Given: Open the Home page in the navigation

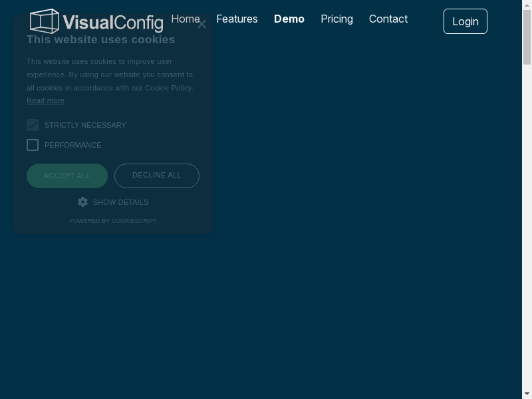Looking at the screenshot, I should [x=186, y=19].
